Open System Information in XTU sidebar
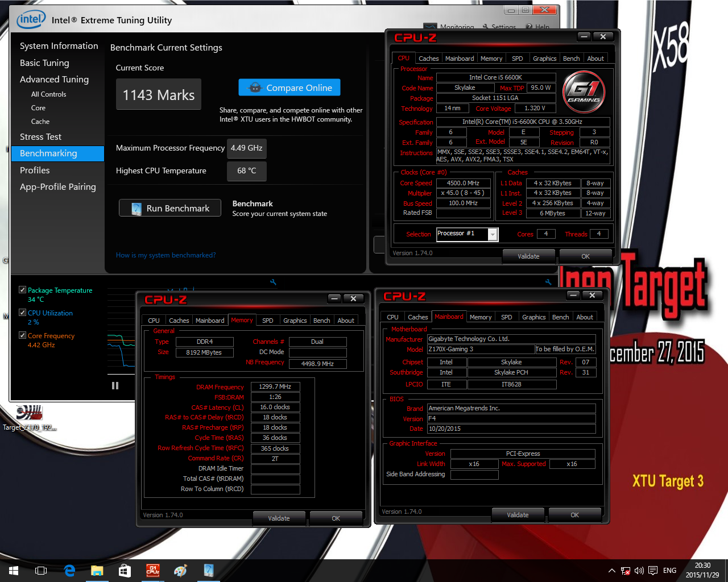This screenshot has height=582, width=728. click(x=59, y=46)
